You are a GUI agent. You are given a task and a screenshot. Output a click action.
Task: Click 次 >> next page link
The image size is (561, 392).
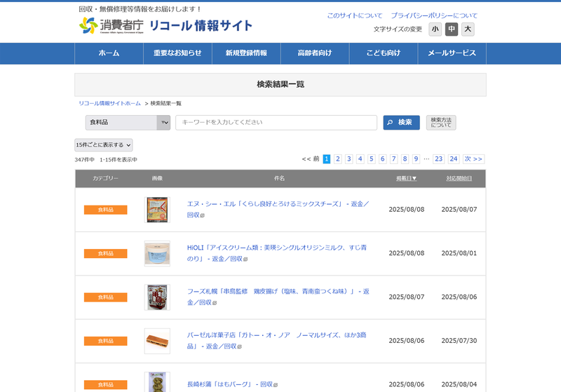click(x=473, y=158)
